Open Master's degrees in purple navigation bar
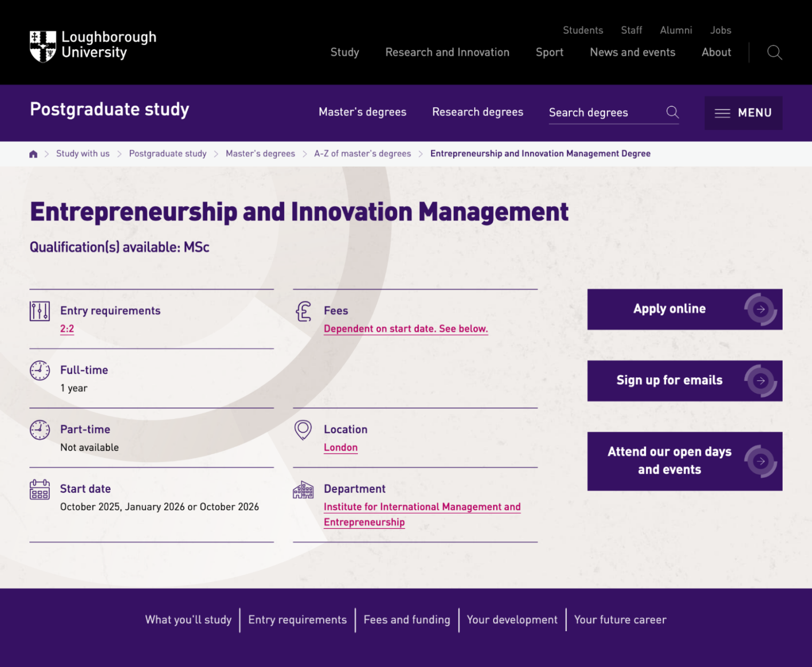This screenshot has height=667, width=812. (362, 112)
